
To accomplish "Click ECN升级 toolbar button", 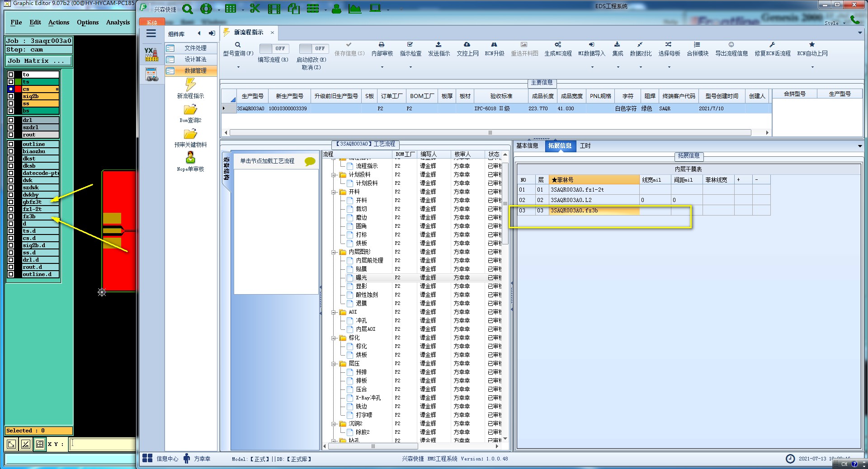I will pos(494,49).
